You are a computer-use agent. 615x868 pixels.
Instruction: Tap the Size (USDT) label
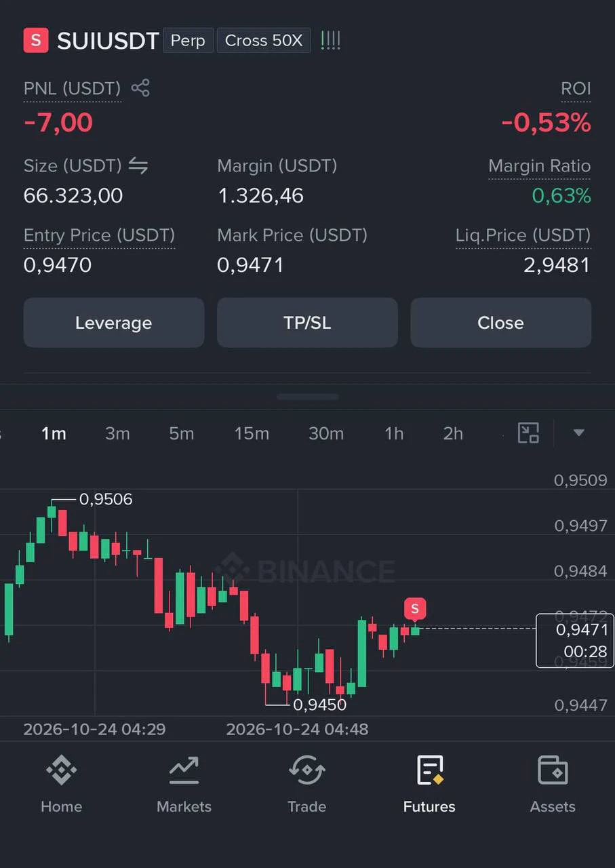[73, 165]
